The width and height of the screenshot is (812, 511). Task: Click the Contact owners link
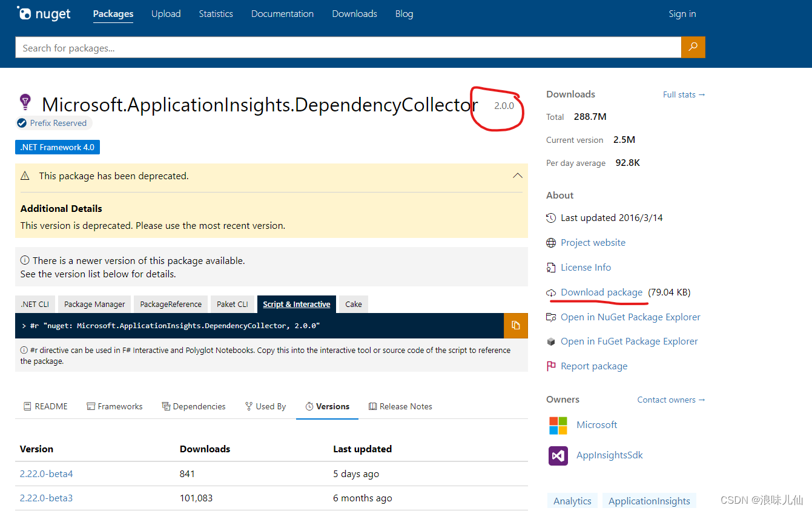coord(672,400)
